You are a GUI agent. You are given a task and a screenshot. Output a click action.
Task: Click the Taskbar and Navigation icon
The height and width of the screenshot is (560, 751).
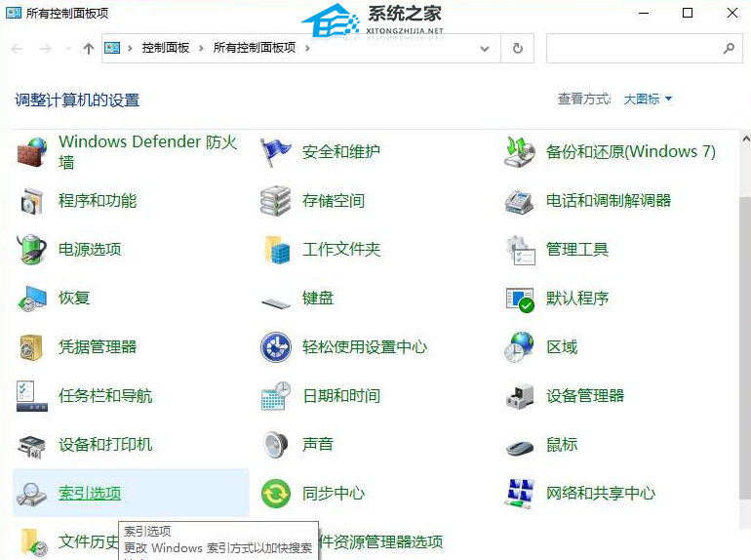32,396
